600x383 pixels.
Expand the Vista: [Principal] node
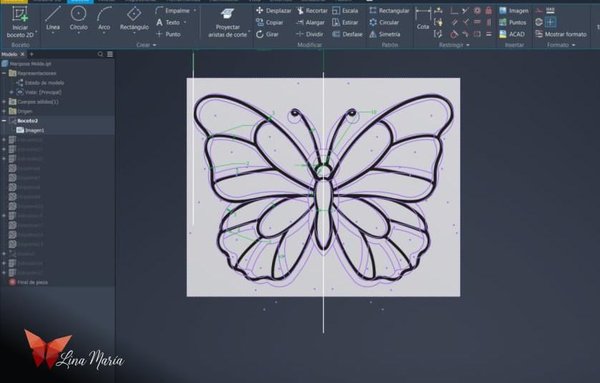[x=11, y=92]
